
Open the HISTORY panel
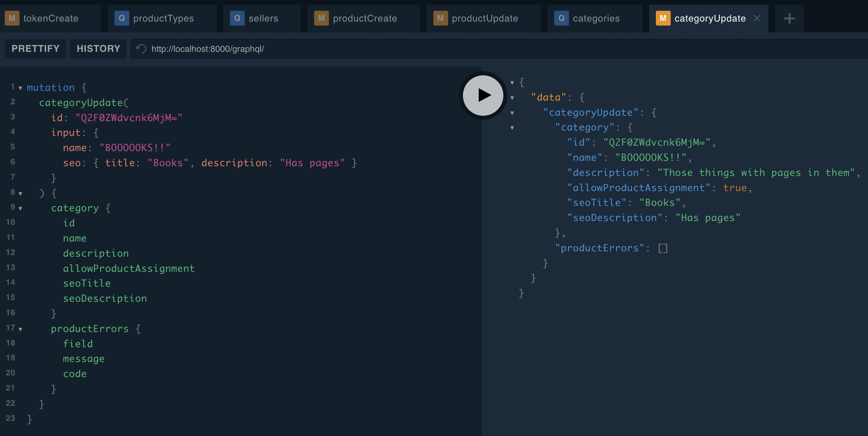98,49
